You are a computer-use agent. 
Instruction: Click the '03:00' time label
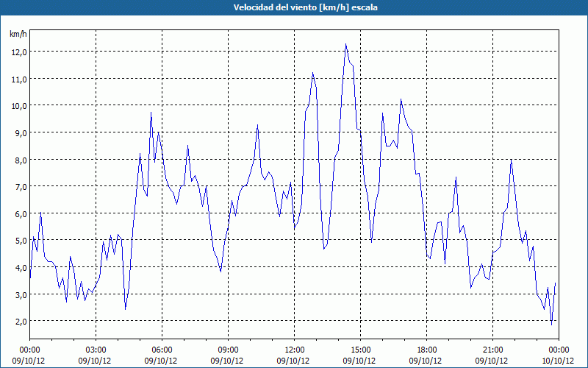[96, 350]
